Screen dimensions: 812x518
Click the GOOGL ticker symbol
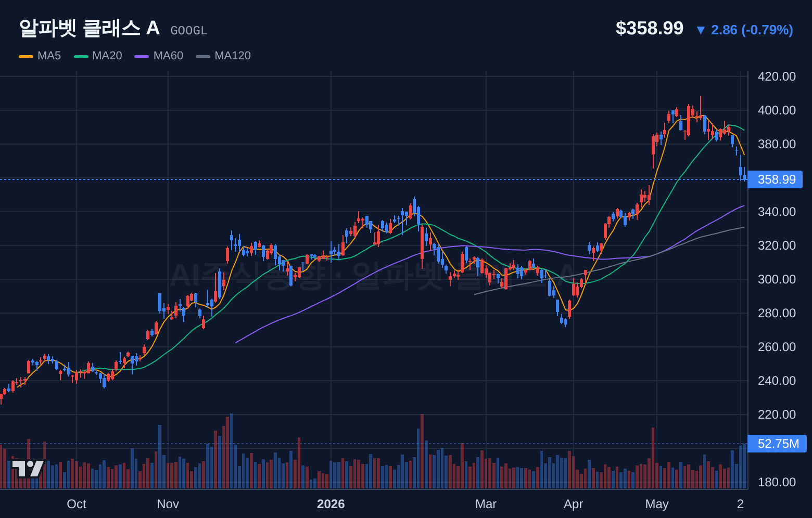189,31
